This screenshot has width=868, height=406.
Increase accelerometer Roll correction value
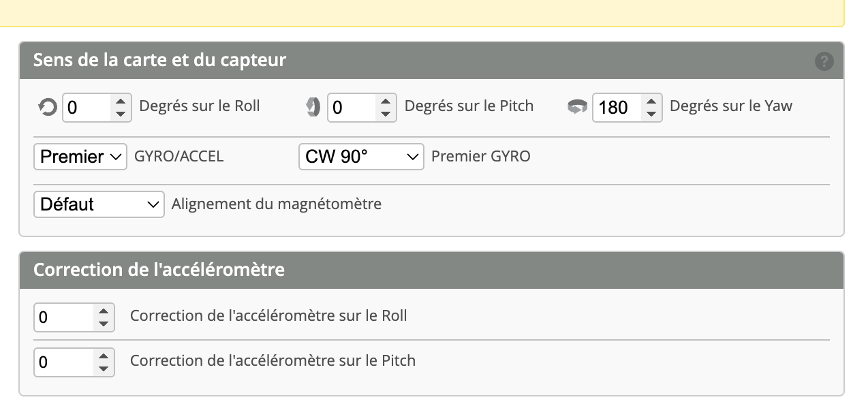104,311
